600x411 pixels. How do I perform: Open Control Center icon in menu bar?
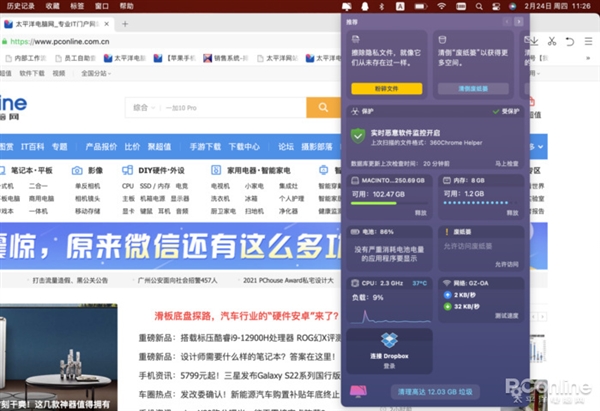pos(496,6)
